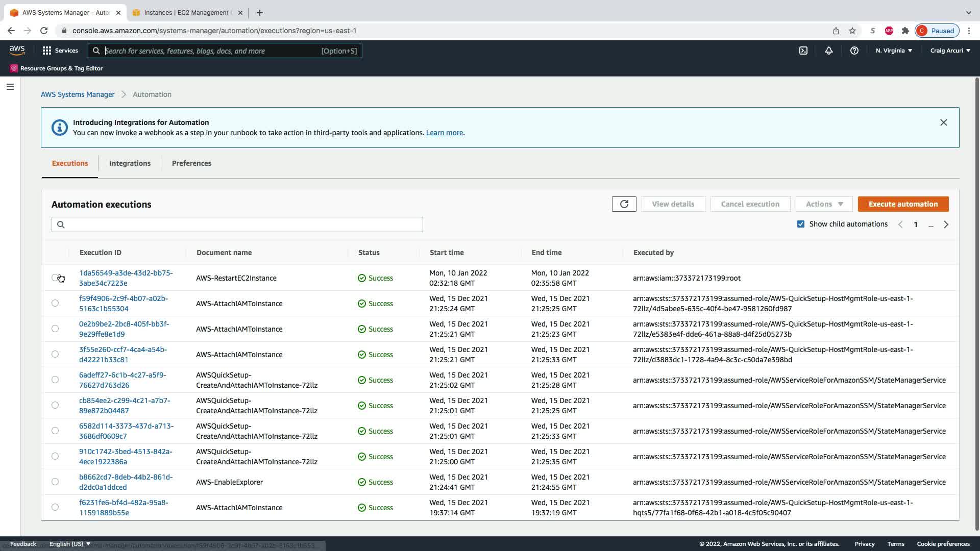Uncheck Show child automations checkbox
980x551 pixels.
pos(800,224)
